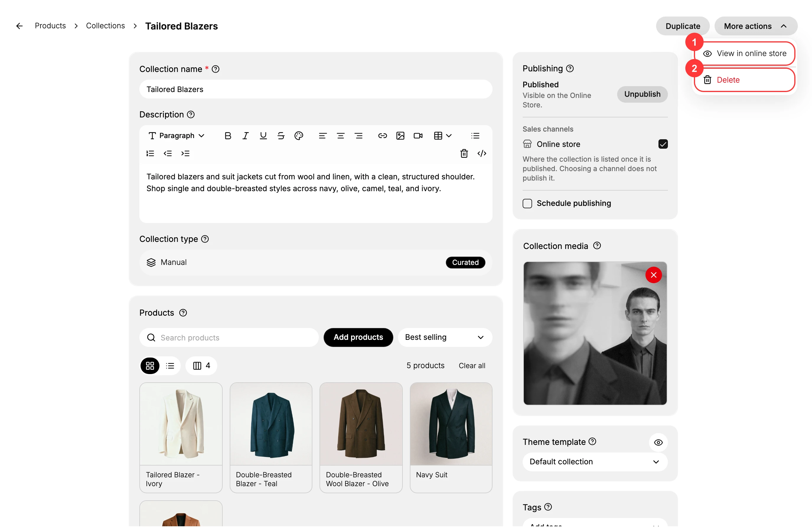Click Clear all products link
This screenshot has height=531, width=812.
click(x=472, y=366)
